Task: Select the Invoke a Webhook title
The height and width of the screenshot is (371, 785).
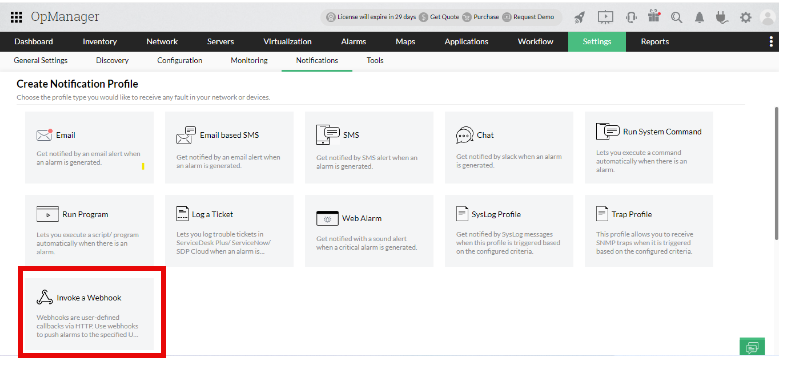Action: click(89, 298)
